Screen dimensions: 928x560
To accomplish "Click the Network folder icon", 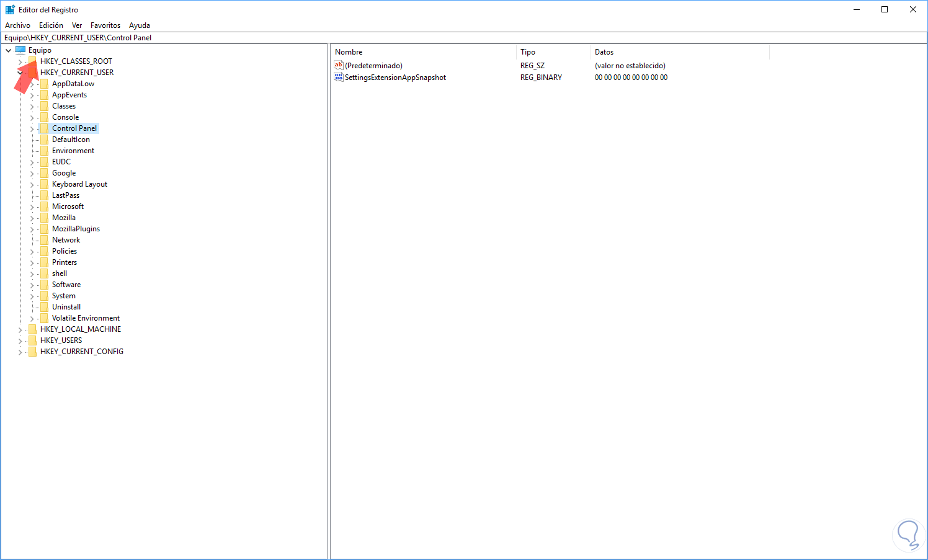I will 44,240.
